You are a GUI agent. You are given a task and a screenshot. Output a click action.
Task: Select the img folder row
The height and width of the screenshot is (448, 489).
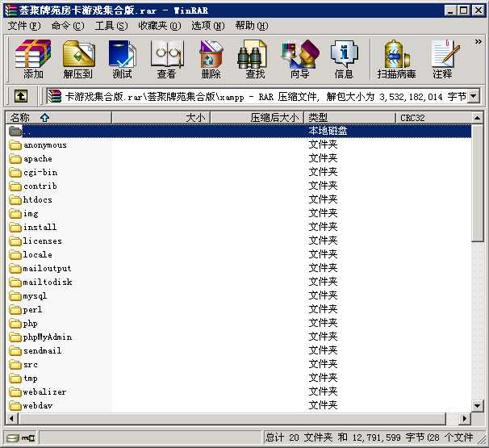coord(239,214)
